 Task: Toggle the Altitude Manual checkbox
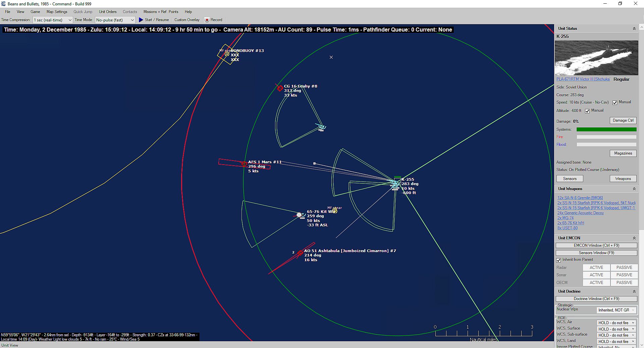[x=587, y=111]
